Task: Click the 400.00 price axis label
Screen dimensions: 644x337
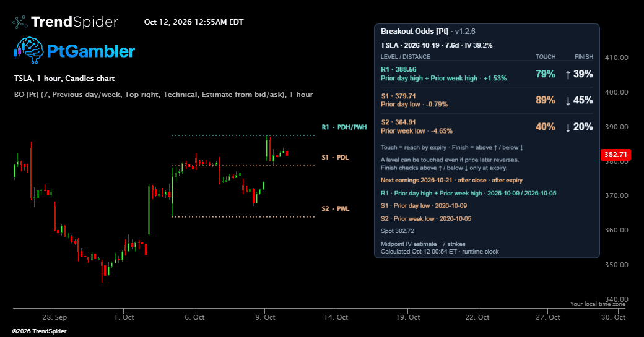Action: pyautogui.click(x=617, y=92)
